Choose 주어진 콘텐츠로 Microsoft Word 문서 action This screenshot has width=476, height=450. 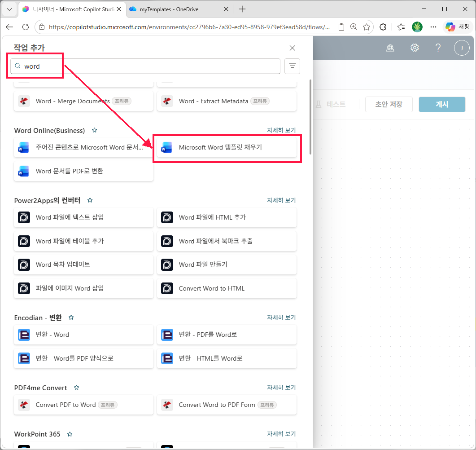coord(83,147)
